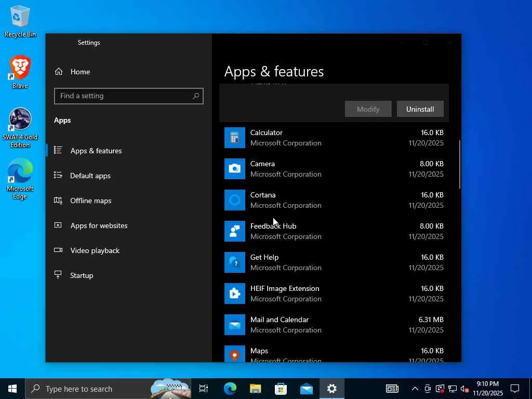The image size is (532, 399).
Task: Click the Startup sidebar icon
Action: click(58, 275)
